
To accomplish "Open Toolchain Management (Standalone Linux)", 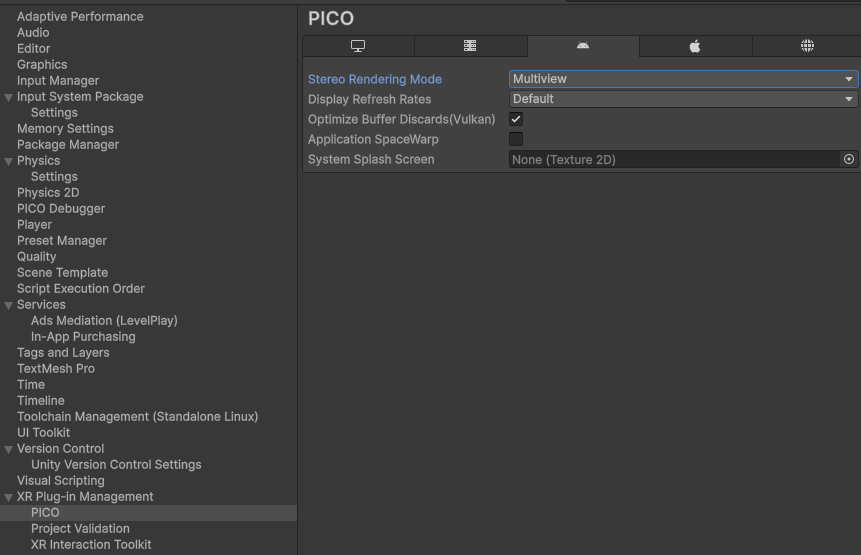I will pyautogui.click(x=137, y=416).
